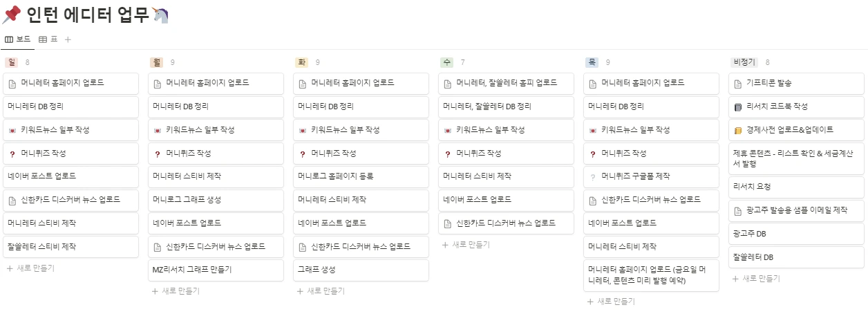Click 키워드뉴스 일부 작성 icon in 일 column
868x314 pixels.
click(x=12, y=130)
